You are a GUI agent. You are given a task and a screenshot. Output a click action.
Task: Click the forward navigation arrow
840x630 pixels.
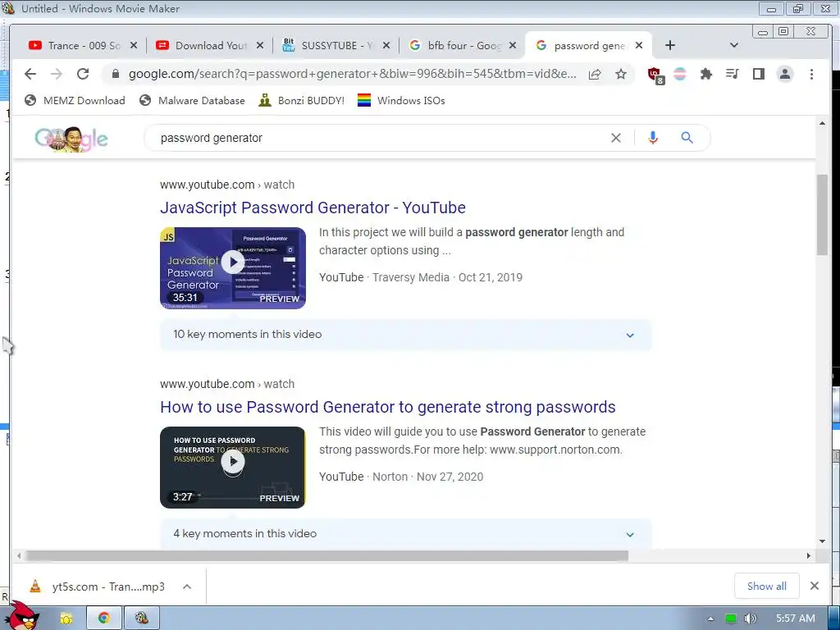(57, 74)
